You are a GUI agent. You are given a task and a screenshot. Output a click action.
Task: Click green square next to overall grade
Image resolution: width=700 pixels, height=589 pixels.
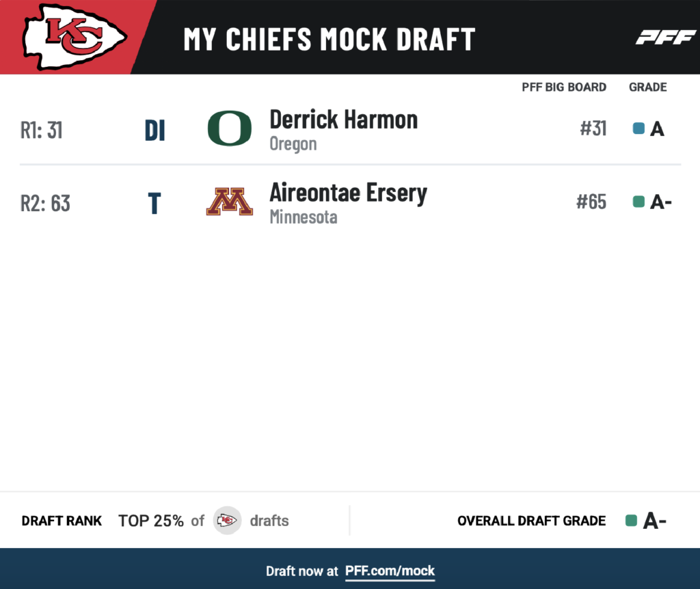coord(631,520)
